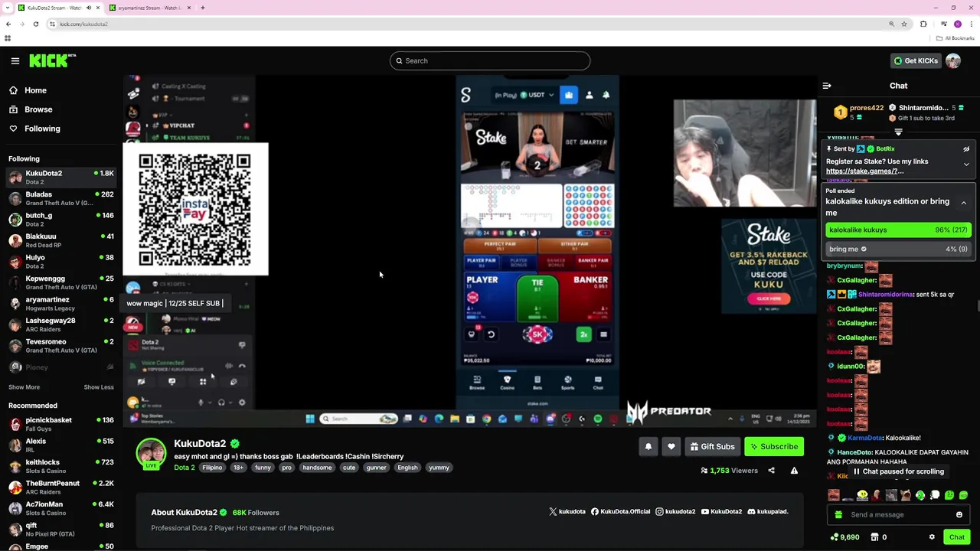Click the KICK logo
The image size is (980, 551).
[x=53, y=60]
